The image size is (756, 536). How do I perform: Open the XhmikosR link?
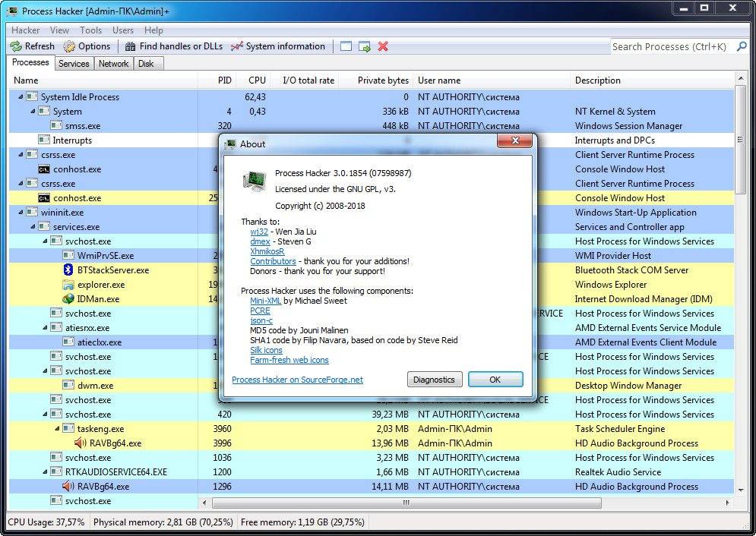(267, 251)
